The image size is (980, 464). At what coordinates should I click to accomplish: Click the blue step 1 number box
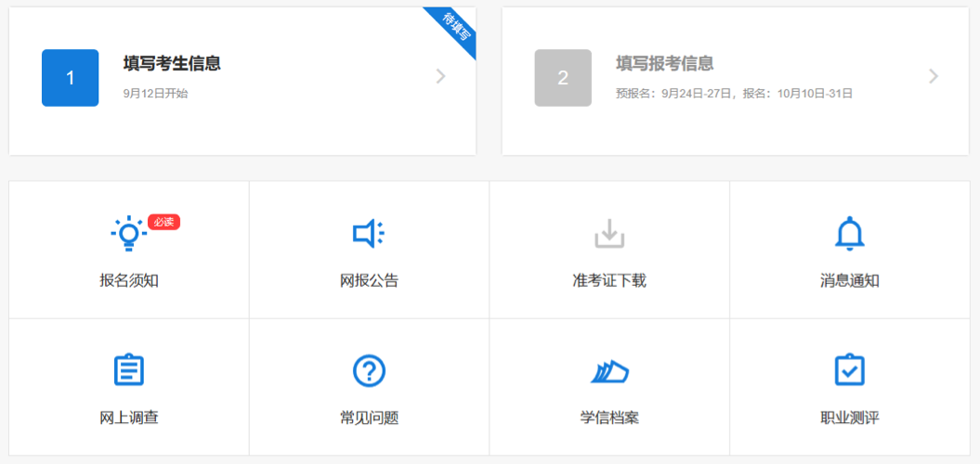71,78
